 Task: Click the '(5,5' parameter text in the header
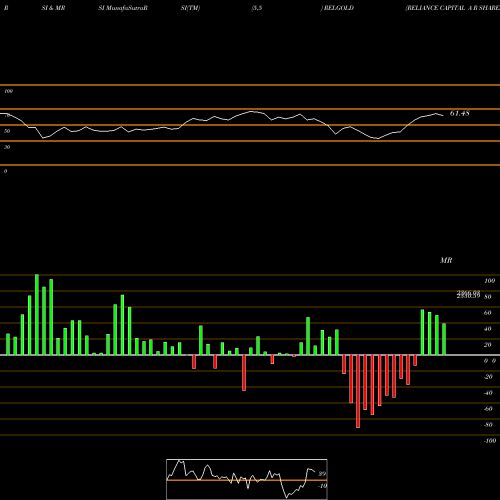257,8
